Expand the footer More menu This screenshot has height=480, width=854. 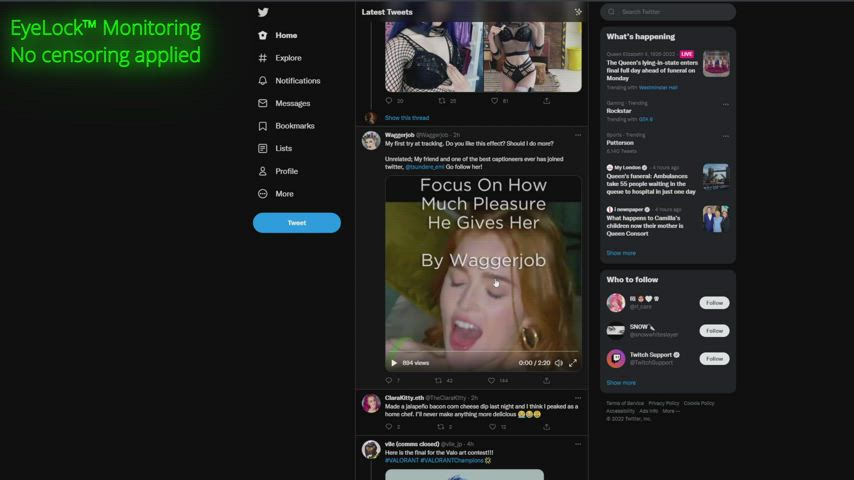click(671, 411)
